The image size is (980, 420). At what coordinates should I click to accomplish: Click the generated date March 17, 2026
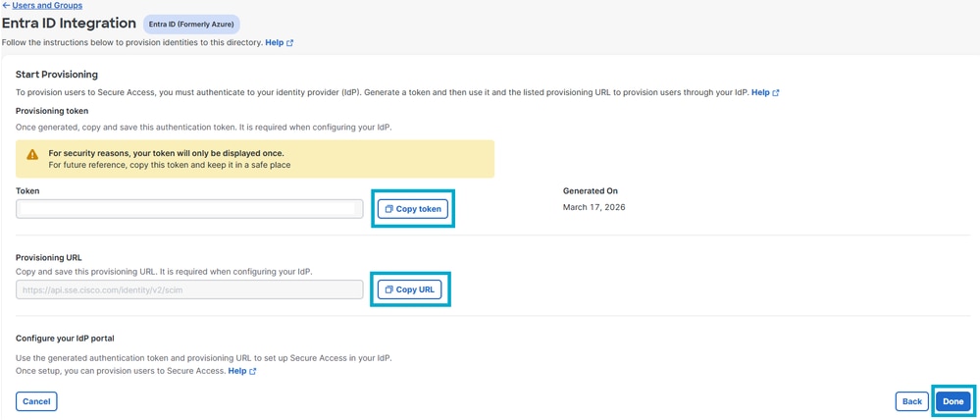(x=593, y=207)
